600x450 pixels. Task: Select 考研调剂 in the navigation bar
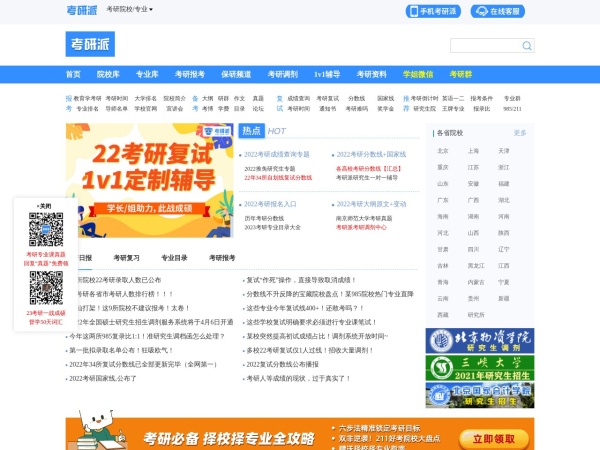click(x=279, y=74)
